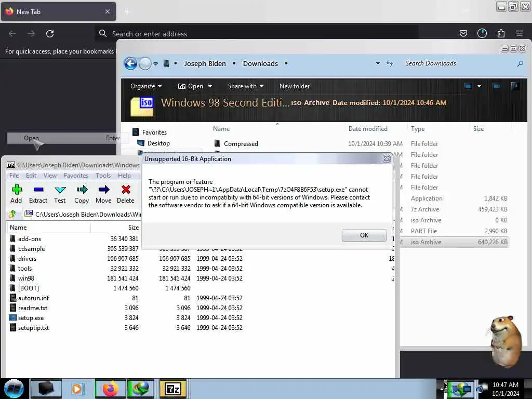532x399 pixels.
Task: Click the setup.exe file icon in 7-Zip
Action: tap(12, 318)
